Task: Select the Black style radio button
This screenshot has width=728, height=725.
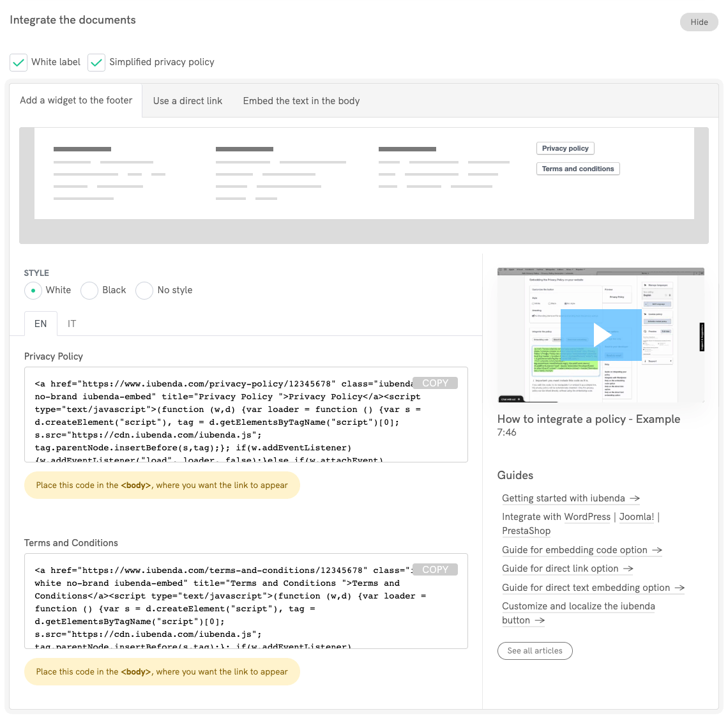Action: point(89,290)
